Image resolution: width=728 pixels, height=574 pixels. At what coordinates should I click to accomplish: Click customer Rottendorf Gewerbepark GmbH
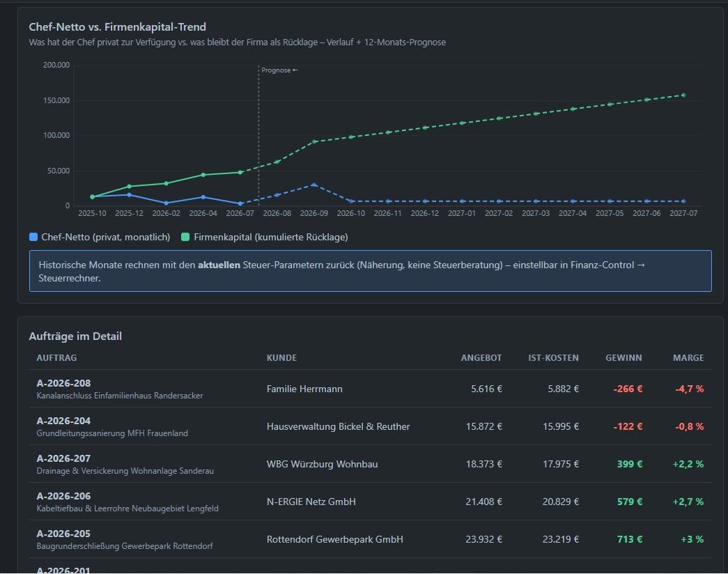[335, 540]
